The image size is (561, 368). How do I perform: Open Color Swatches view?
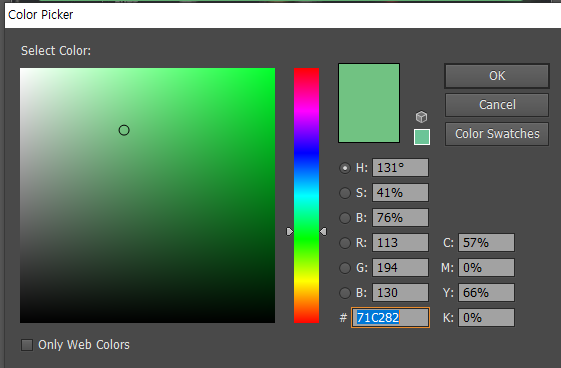click(x=497, y=134)
